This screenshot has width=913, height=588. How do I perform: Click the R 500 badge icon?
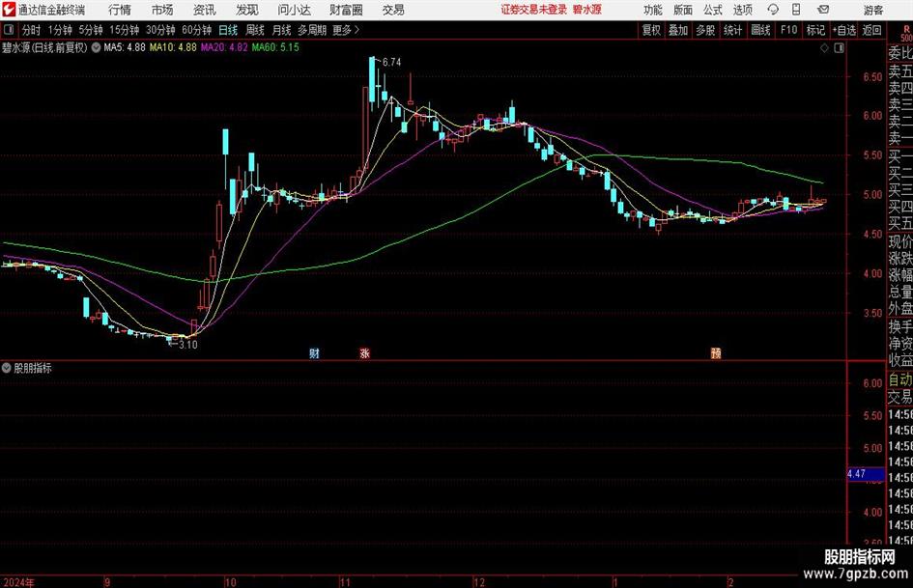coord(905,33)
